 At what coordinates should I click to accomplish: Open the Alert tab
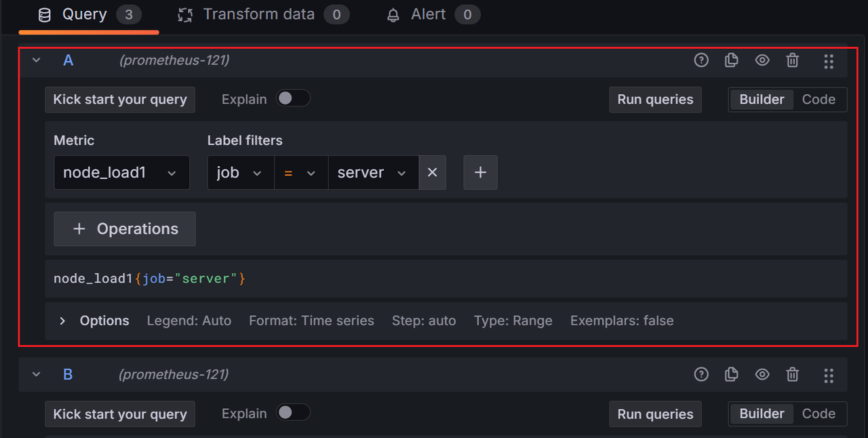click(x=427, y=14)
